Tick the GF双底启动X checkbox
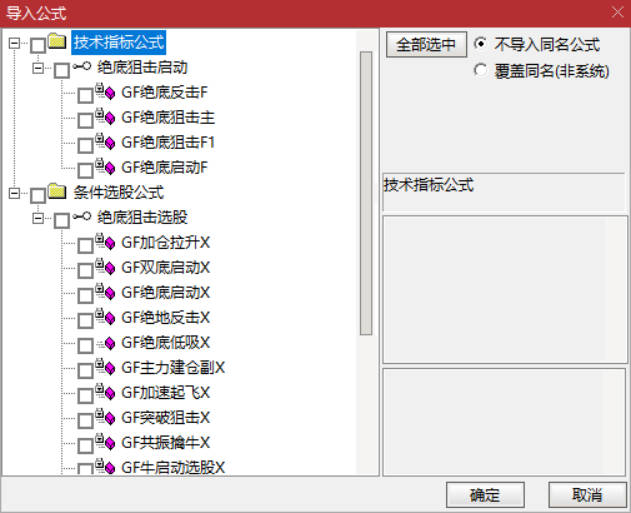This screenshot has height=513, width=631. click(85, 270)
